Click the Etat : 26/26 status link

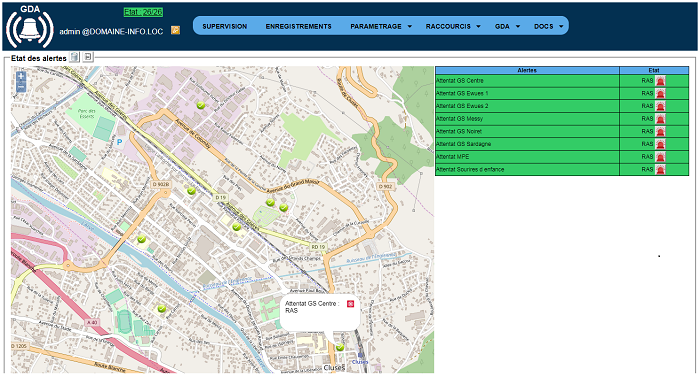point(143,12)
